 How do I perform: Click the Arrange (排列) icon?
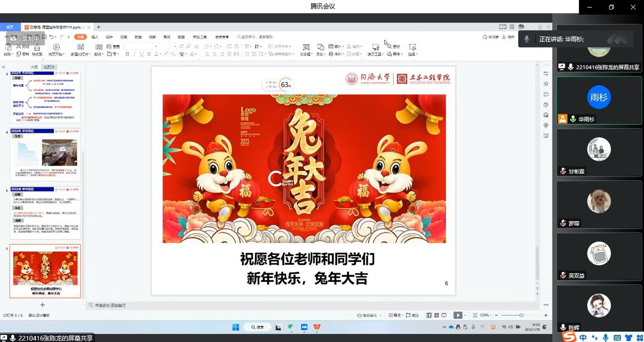pos(330,54)
